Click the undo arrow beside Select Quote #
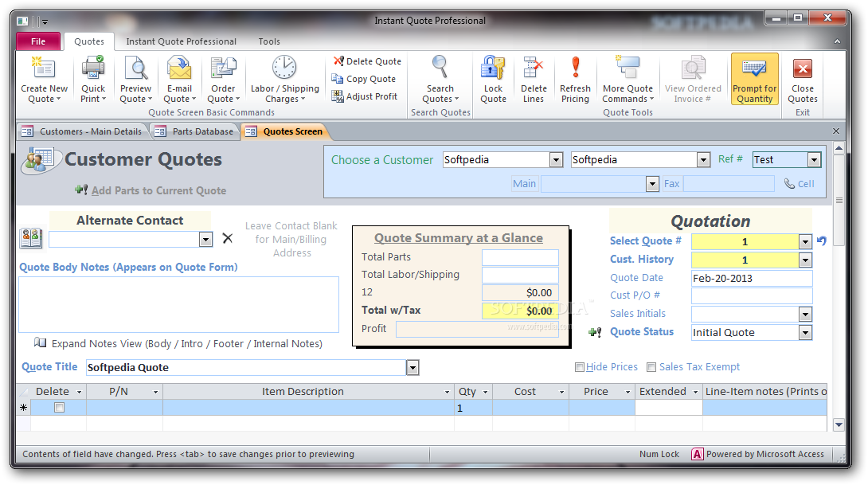868x485 pixels. click(x=822, y=241)
